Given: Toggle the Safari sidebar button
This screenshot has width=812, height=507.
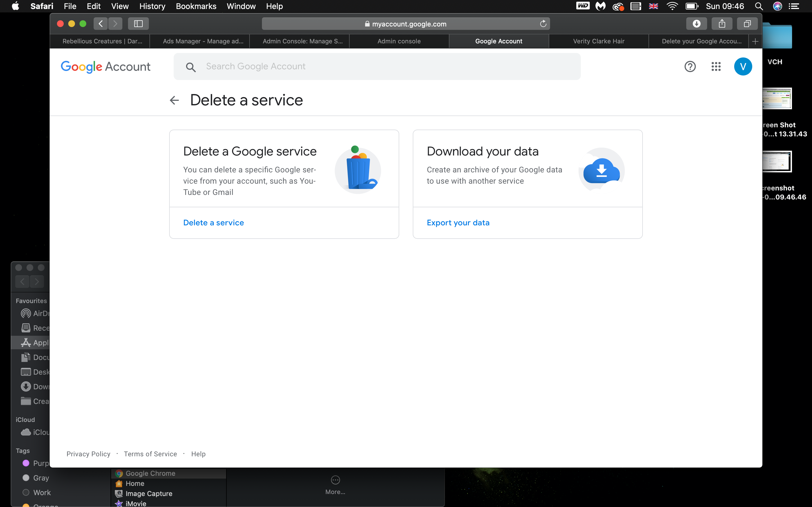Looking at the screenshot, I should pyautogui.click(x=138, y=24).
